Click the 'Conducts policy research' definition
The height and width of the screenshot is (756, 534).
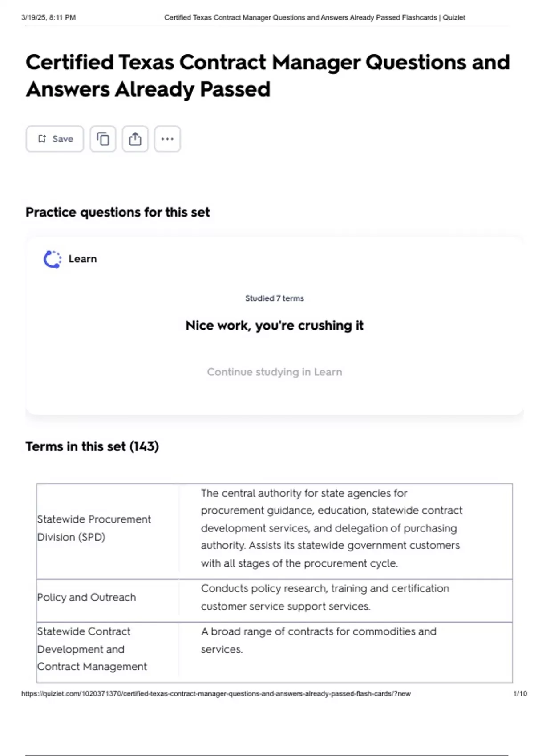click(325, 597)
